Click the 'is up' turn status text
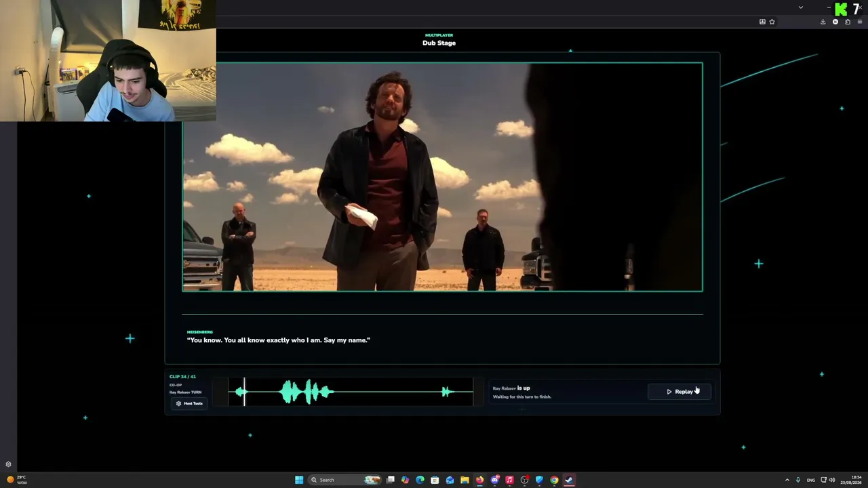Viewport: 868px width, 488px height. tap(524, 388)
